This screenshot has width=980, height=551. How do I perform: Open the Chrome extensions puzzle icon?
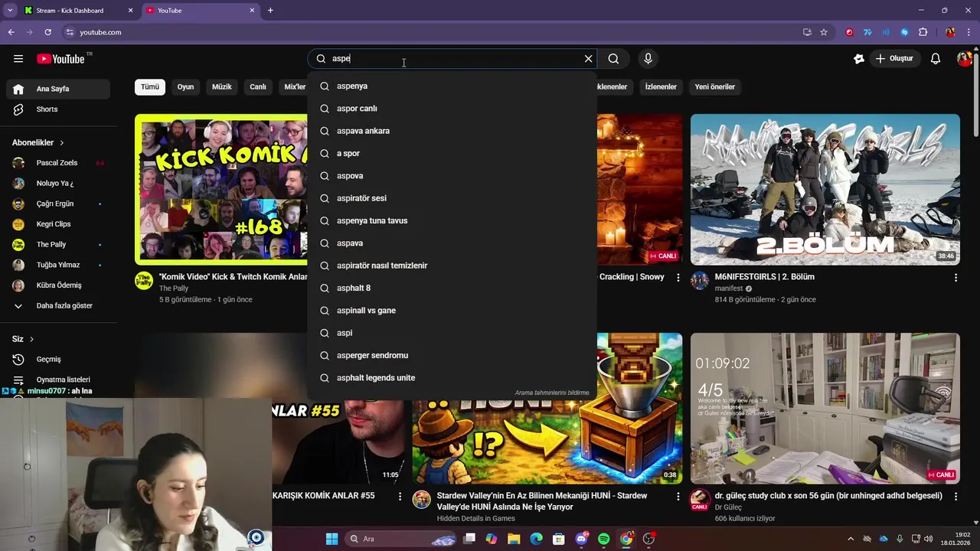point(923,32)
